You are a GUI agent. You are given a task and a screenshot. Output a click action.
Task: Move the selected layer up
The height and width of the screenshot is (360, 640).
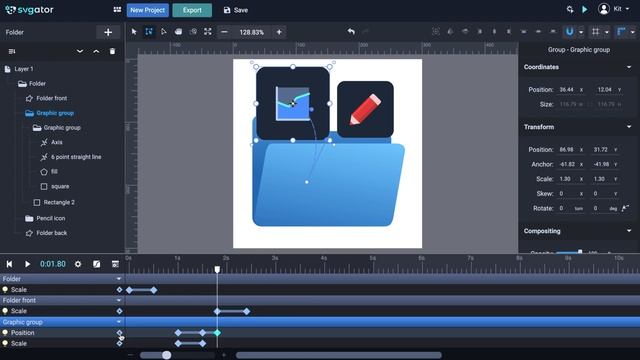(96, 51)
